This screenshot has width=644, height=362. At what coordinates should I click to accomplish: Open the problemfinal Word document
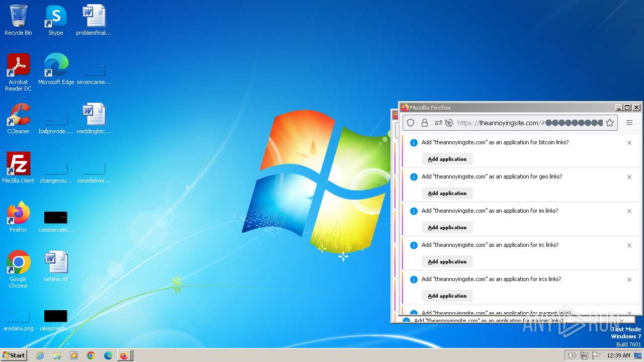tap(94, 20)
